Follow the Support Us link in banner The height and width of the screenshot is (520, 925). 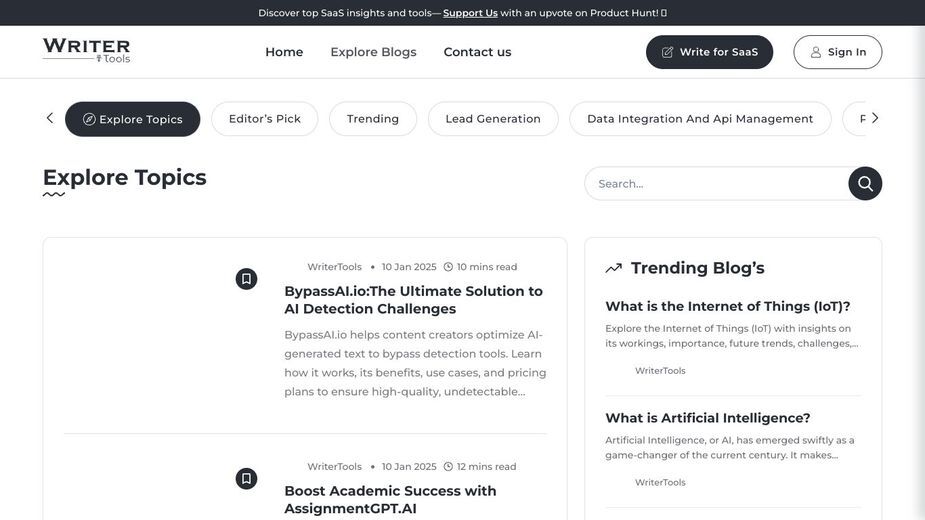[470, 13]
